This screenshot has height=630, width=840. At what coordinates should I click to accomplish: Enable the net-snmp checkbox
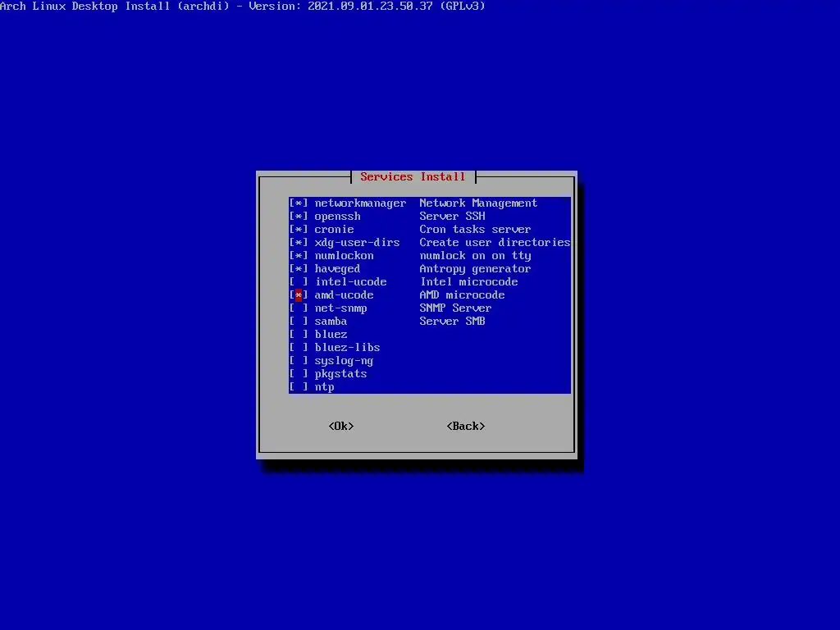[x=299, y=308]
